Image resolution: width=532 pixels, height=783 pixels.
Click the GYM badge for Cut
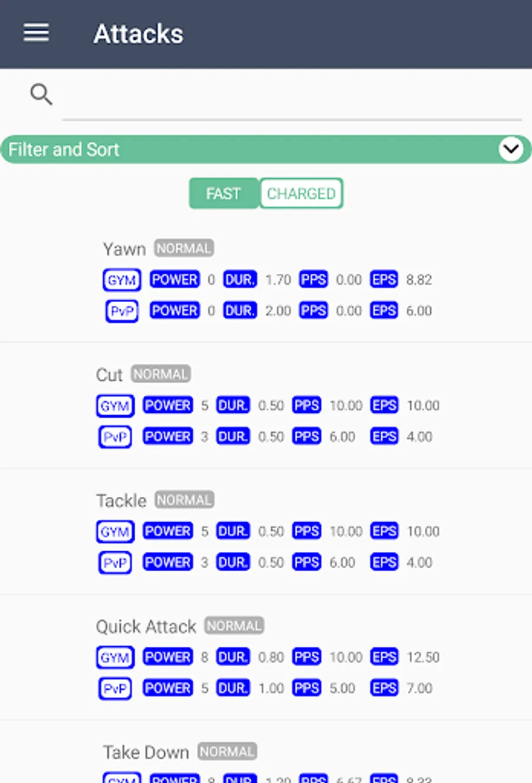pyautogui.click(x=115, y=406)
